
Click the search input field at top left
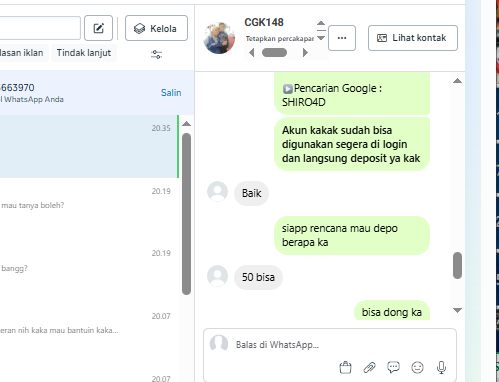[40, 28]
